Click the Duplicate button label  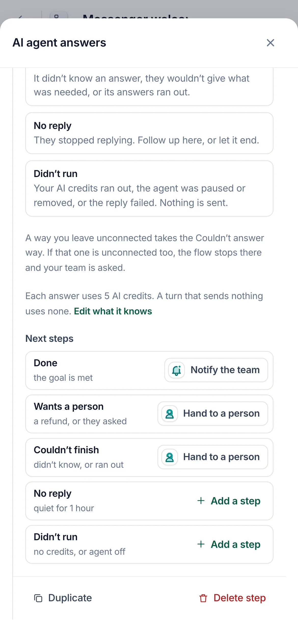pos(70,598)
